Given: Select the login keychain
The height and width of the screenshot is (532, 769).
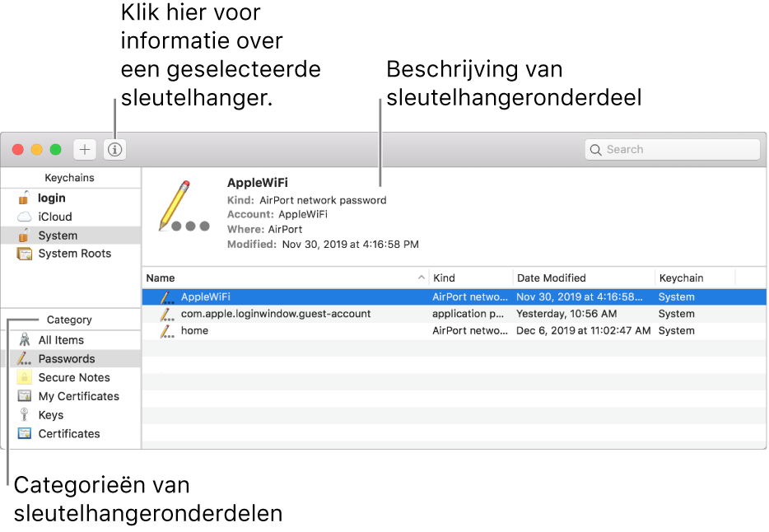Looking at the screenshot, I should coord(71,198).
